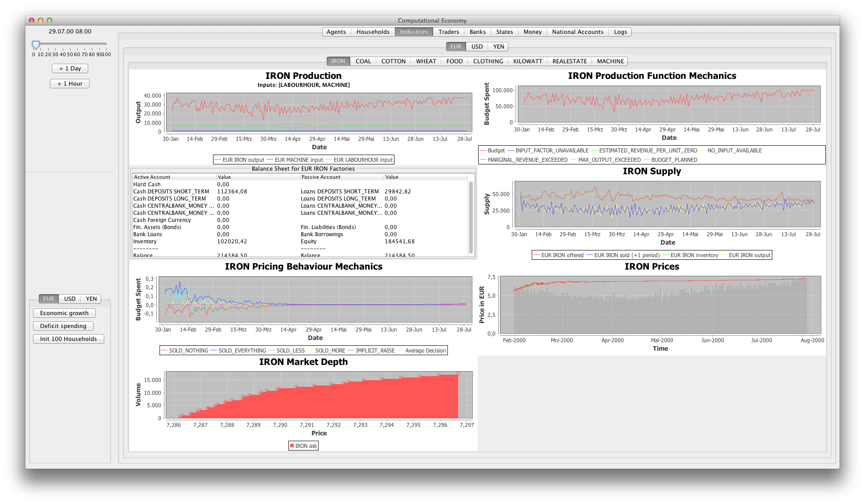Open the KILOWATT industry tab
The width and height of the screenshot is (865, 504).
(527, 61)
